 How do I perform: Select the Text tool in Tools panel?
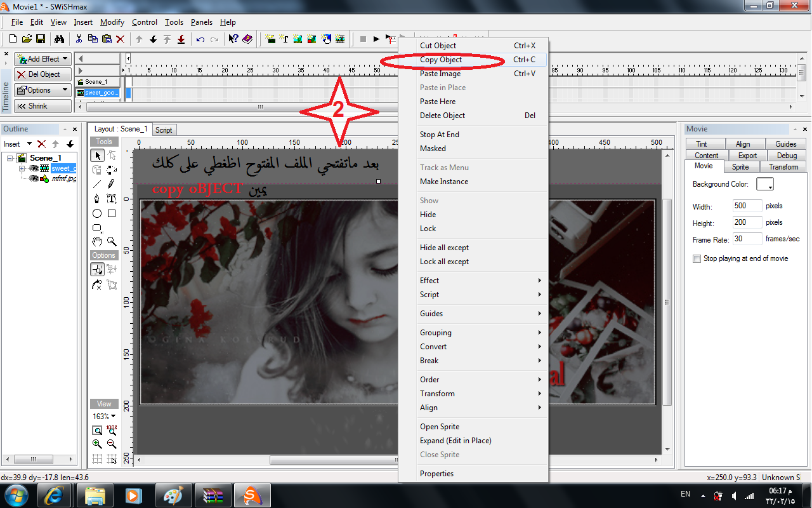tap(112, 199)
